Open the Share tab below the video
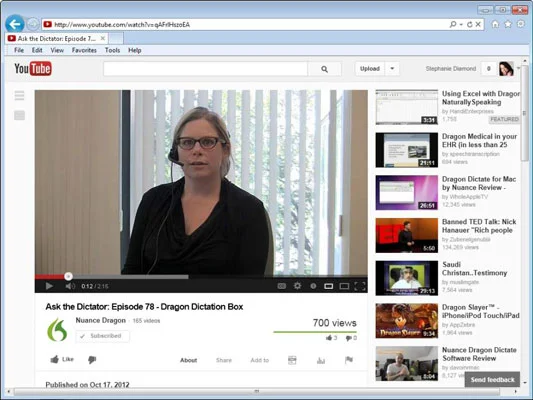Viewport: 533px width, 400px height. click(224, 360)
